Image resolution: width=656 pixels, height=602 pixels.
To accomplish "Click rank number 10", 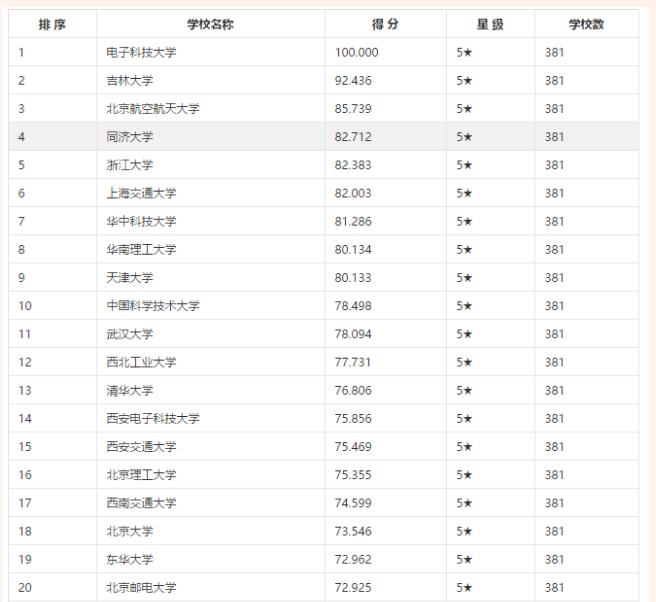I will coord(25,306).
